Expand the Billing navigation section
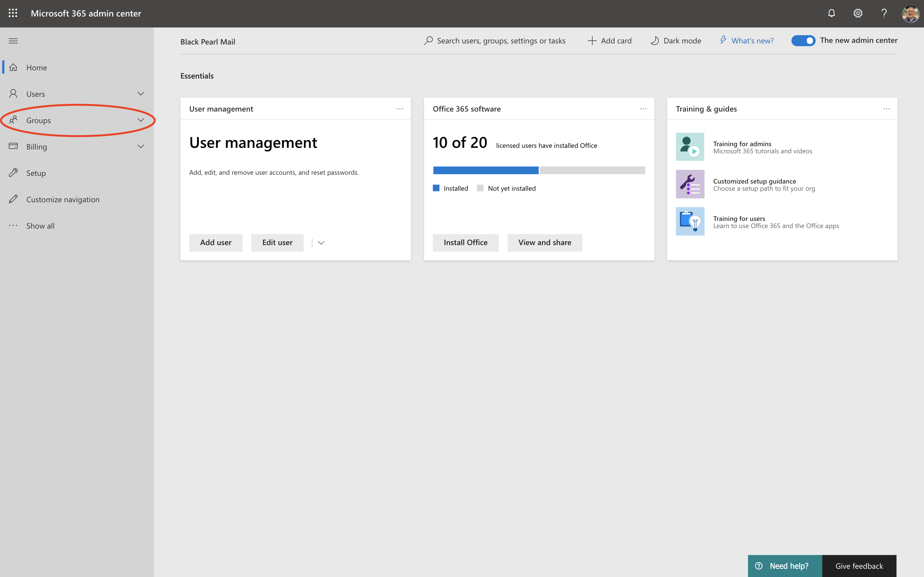Screen dimensions: 924x577 (x=141, y=146)
